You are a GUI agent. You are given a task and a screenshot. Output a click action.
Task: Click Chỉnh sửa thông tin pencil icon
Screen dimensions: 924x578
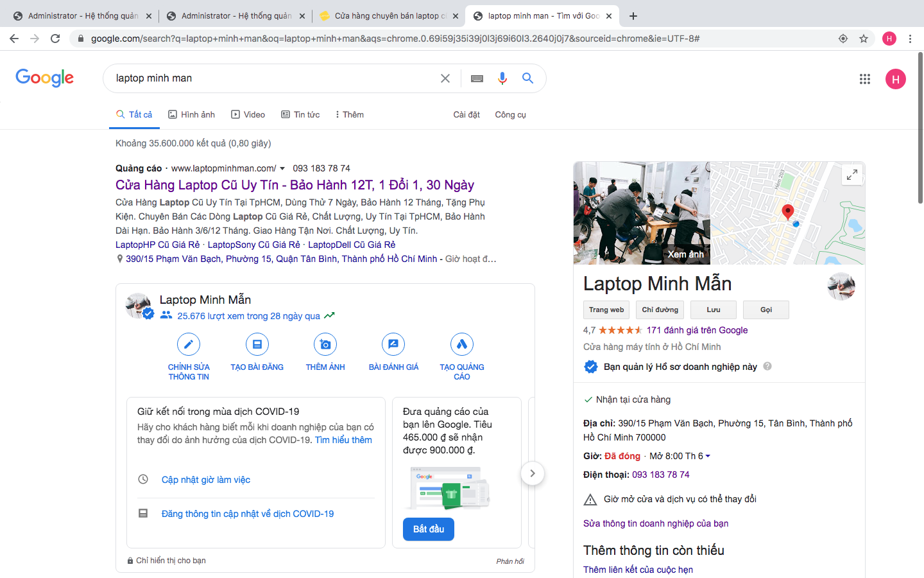click(x=189, y=344)
